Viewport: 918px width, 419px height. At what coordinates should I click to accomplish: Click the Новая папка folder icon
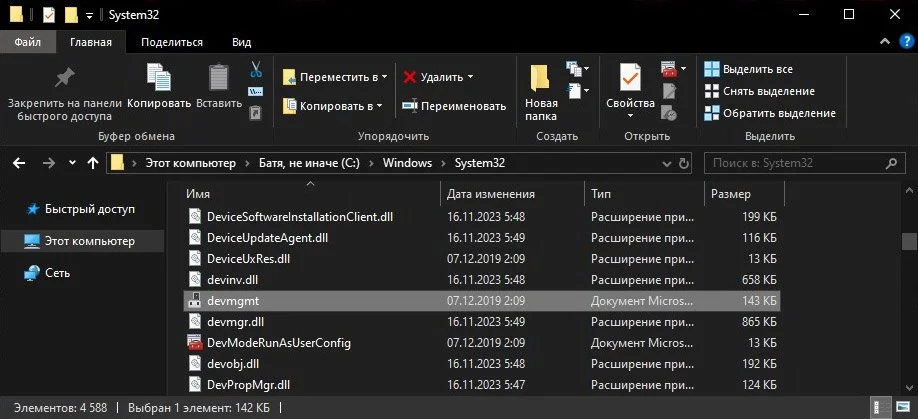pos(540,78)
